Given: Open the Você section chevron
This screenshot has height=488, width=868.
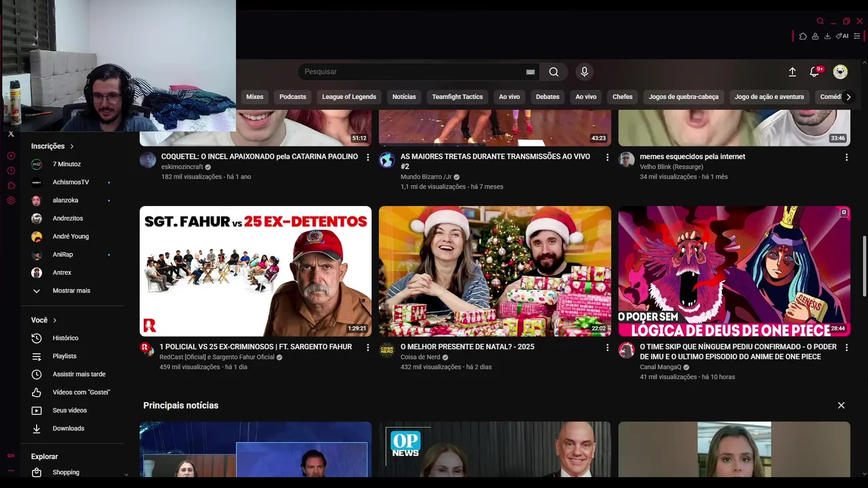Looking at the screenshot, I should point(55,320).
